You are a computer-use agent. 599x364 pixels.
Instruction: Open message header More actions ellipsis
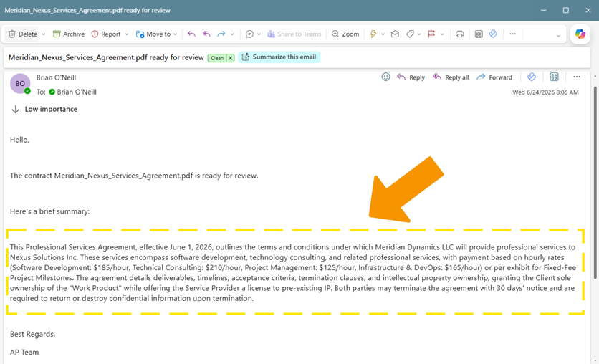pos(577,77)
